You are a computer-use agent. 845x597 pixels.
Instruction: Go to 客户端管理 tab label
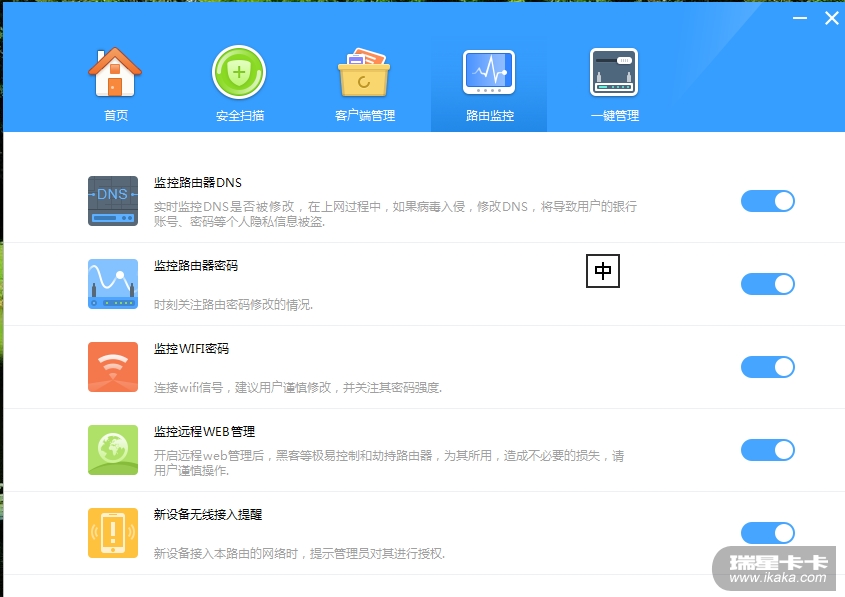(x=365, y=115)
